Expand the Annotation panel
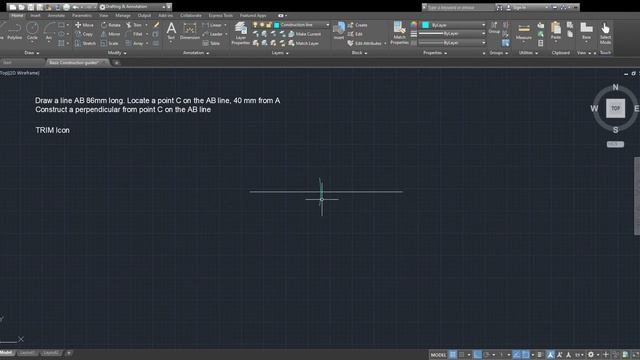Viewport: 640px width, 360px height. pyautogui.click(x=196, y=53)
